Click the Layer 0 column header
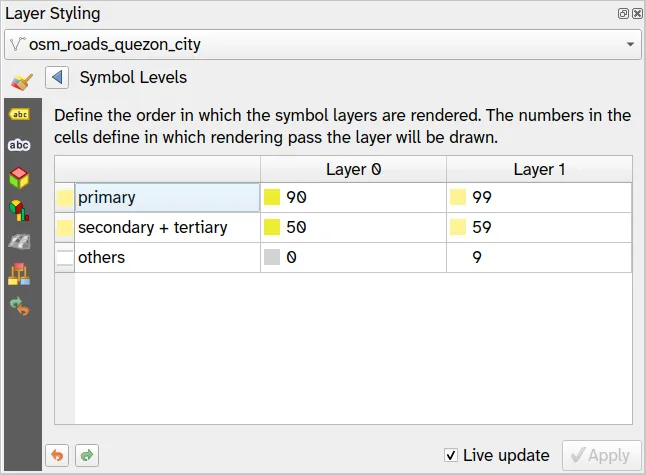 (x=353, y=169)
